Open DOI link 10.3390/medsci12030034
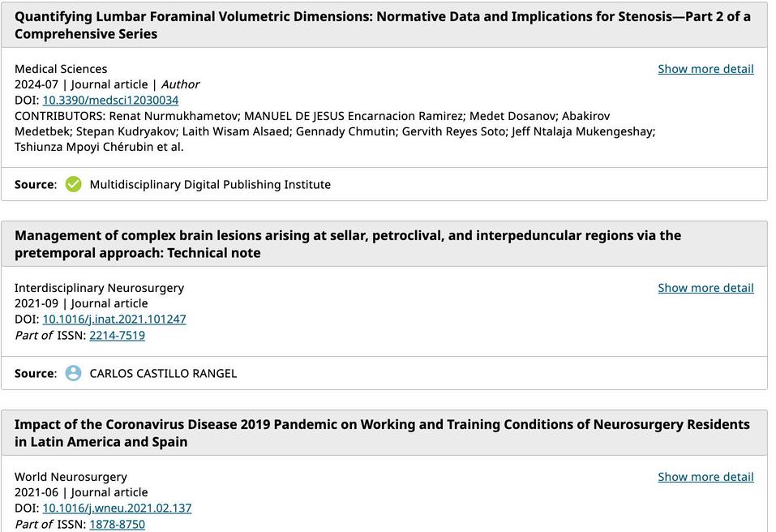776x532 pixels. [x=110, y=100]
